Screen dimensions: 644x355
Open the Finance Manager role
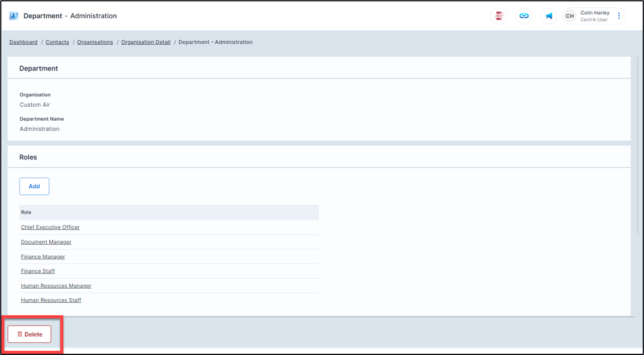(x=43, y=257)
